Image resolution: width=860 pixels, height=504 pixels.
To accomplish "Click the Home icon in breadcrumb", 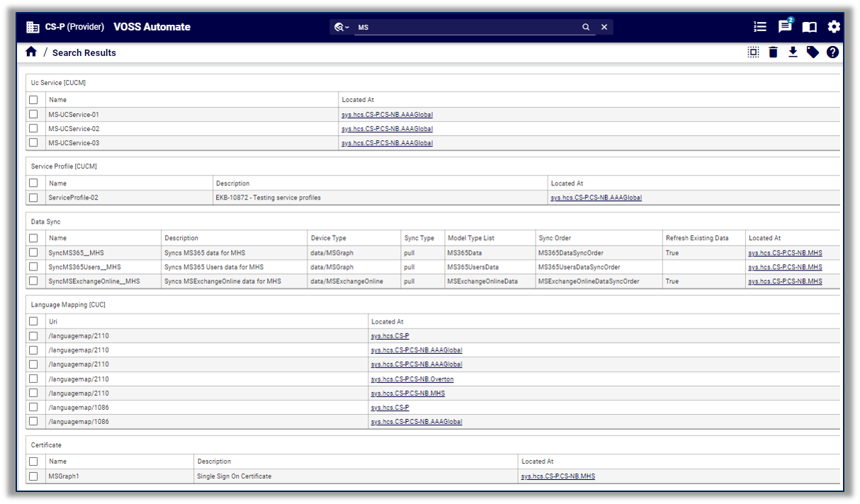I will pos(31,52).
